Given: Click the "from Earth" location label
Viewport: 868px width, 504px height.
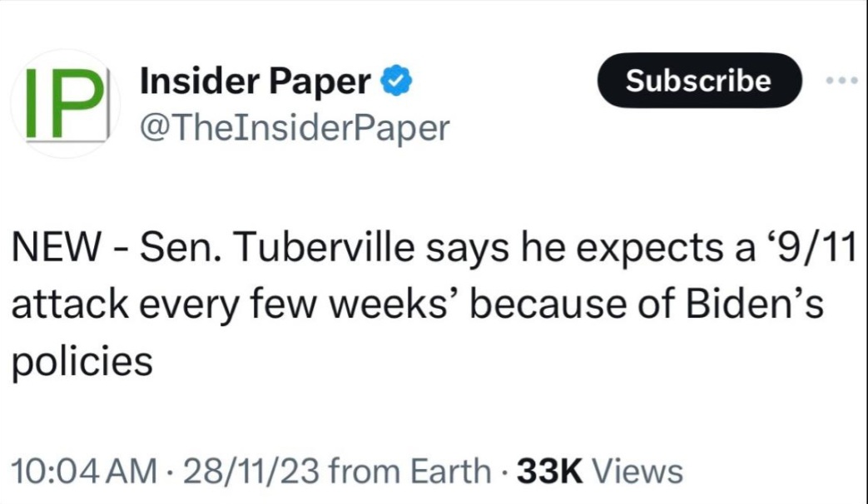Looking at the screenshot, I should (x=410, y=472).
